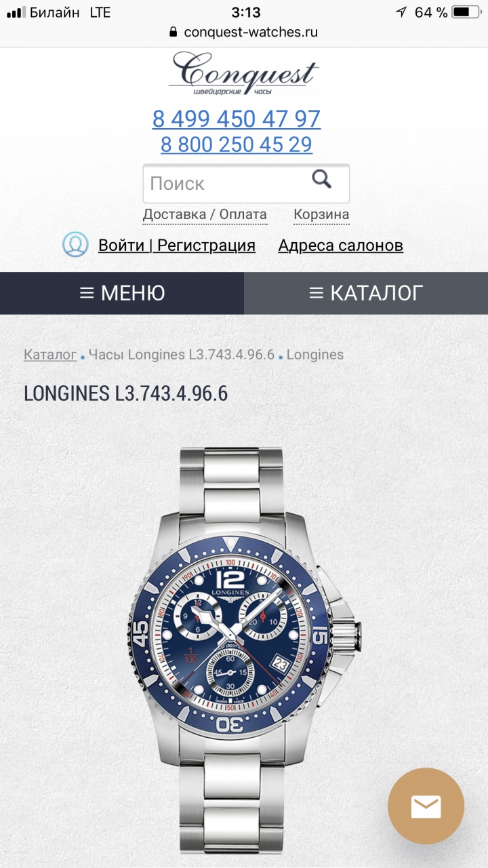Tap the hamburger icon beside МЕНЮ
The image size is (488, 868).
click(x=87, y=293)
